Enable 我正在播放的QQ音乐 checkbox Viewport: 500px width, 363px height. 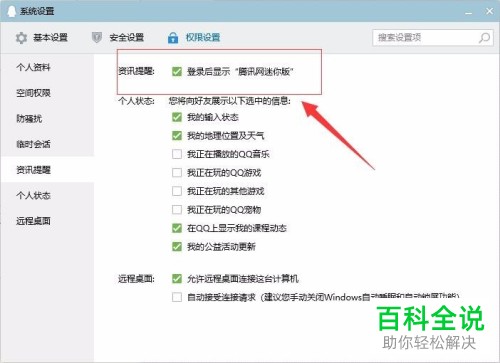click(x=177, y=154)
